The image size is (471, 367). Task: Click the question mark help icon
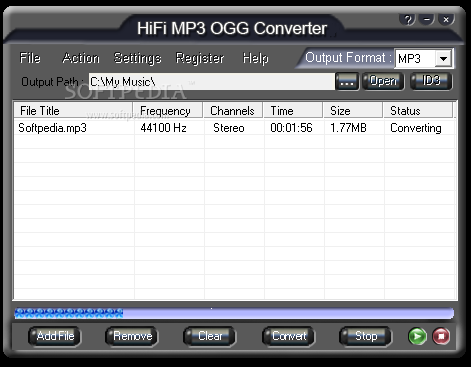pos(407,20)
